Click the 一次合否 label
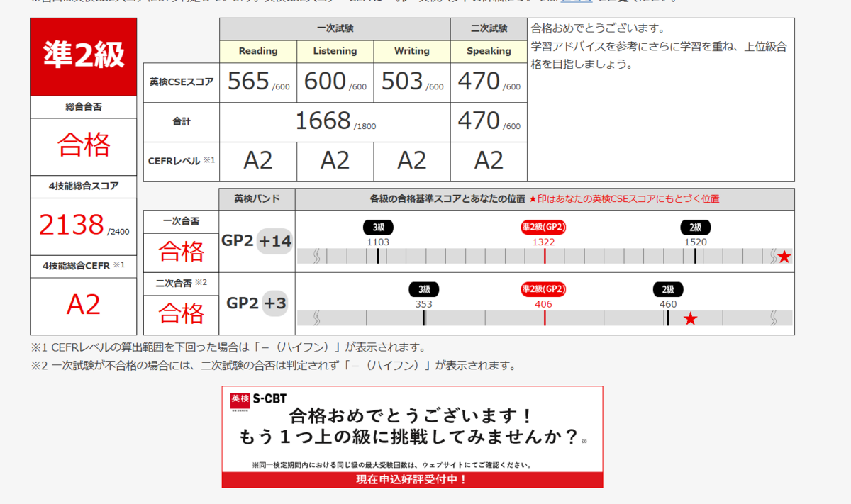 point(182,221)
